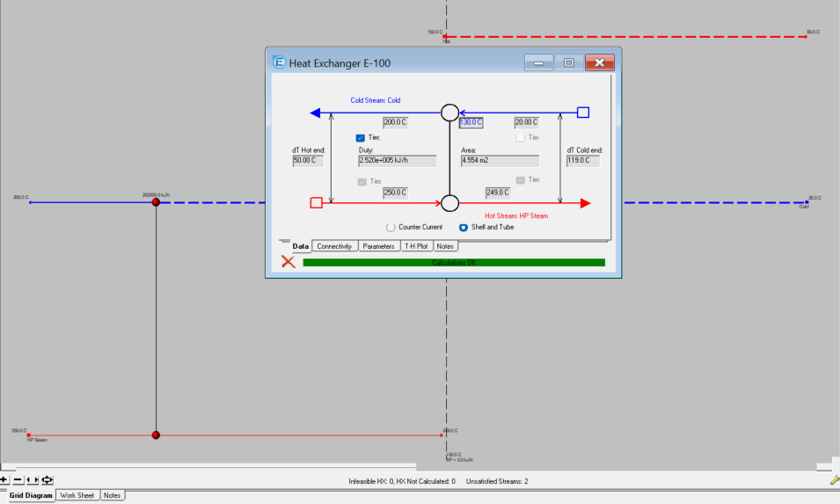This screenshot has height=504, width=840.
Task: Click the Heat Exchanger E-100 title bar icon
Action: tap(279, 62)
